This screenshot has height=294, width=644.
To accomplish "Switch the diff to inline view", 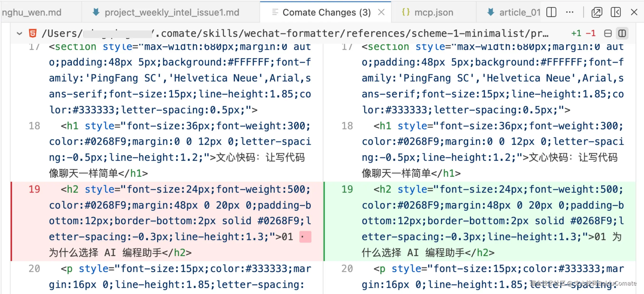I will (x=608, y=33).
